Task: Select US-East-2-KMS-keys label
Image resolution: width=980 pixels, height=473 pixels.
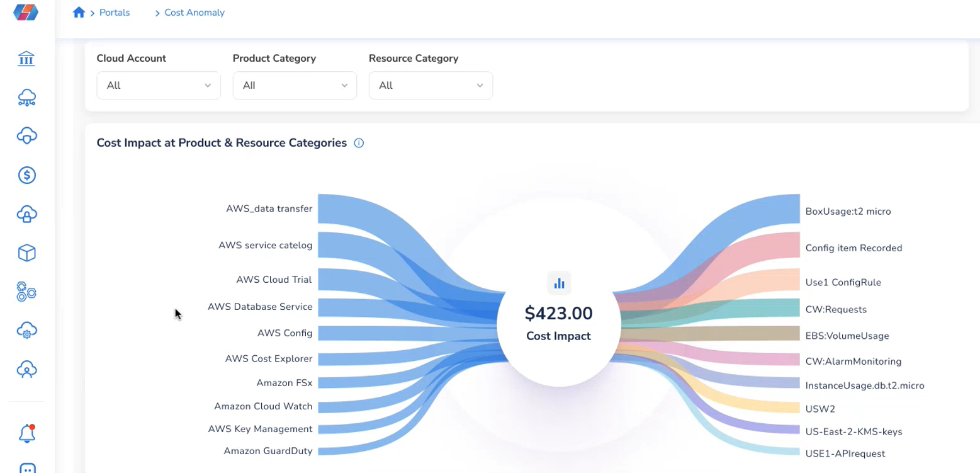Action: click(x=854, y=431)
